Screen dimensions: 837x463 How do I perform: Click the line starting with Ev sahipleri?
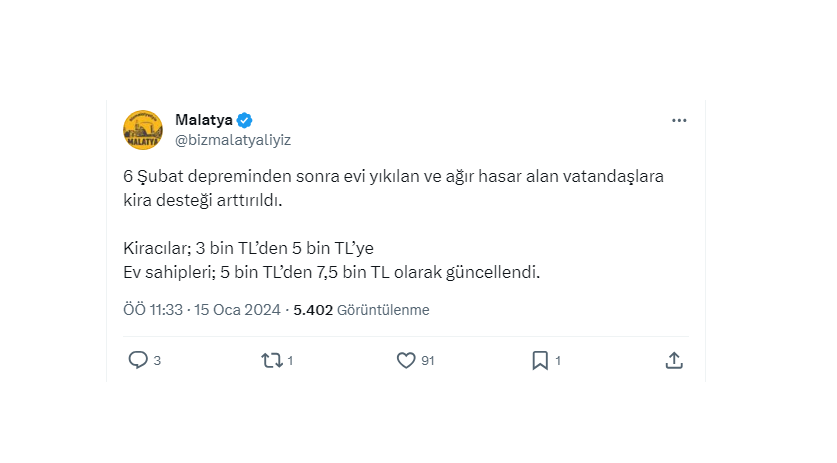point(330,271)
